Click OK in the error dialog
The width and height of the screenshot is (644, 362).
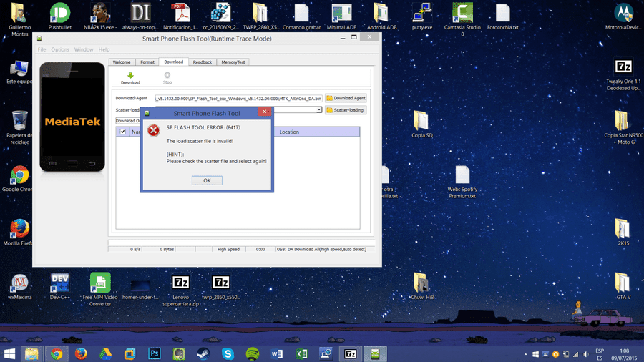point(207,180)
